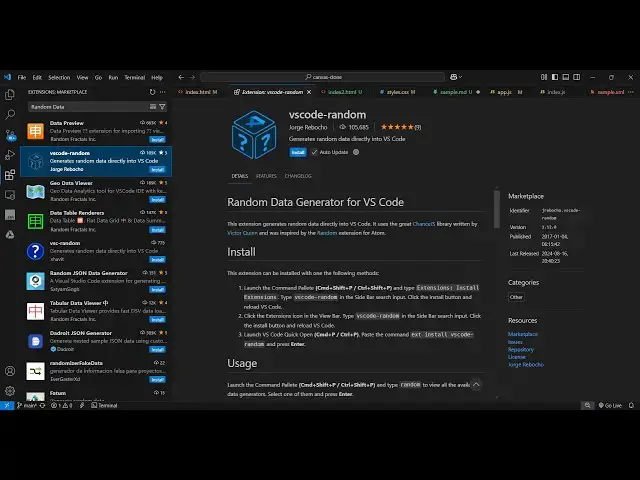Switch to app.js editor tab
The image size is (640, 480).
(506, 92)
